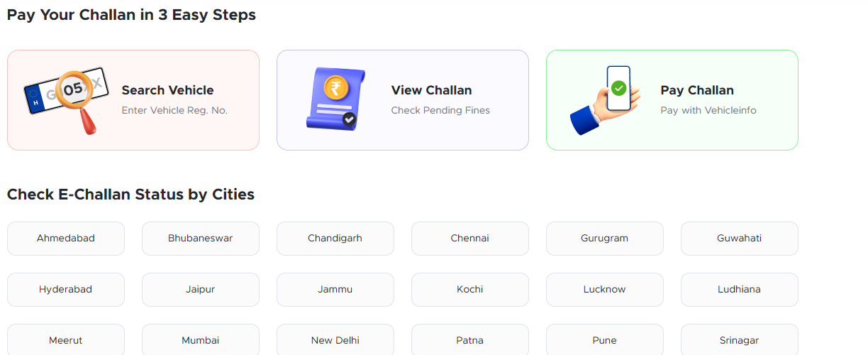868x355 pixels.
Task: Select Lucknow city
Action: 605,290
